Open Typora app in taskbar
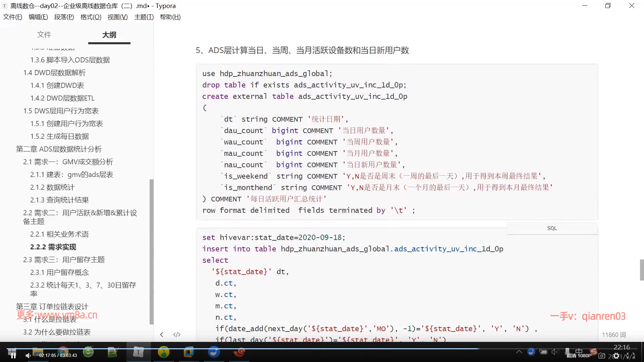This screenshot has height=362, width=644. 138,352
